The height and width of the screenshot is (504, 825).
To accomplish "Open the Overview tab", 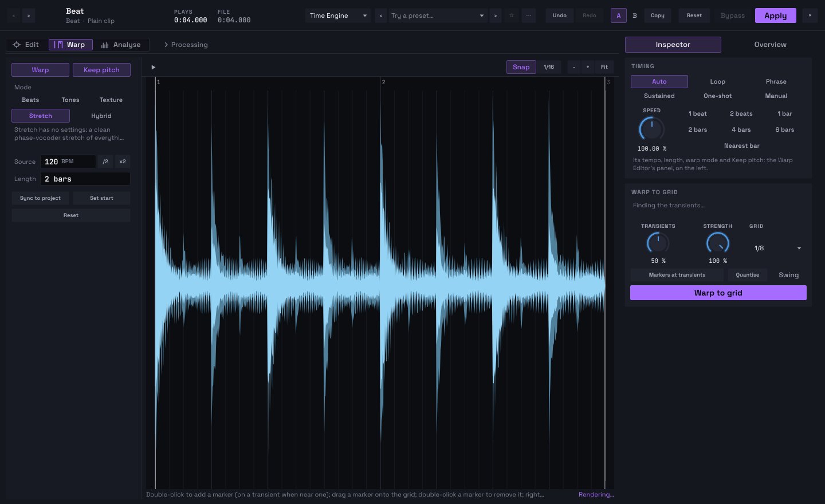I will pos(770,45).
